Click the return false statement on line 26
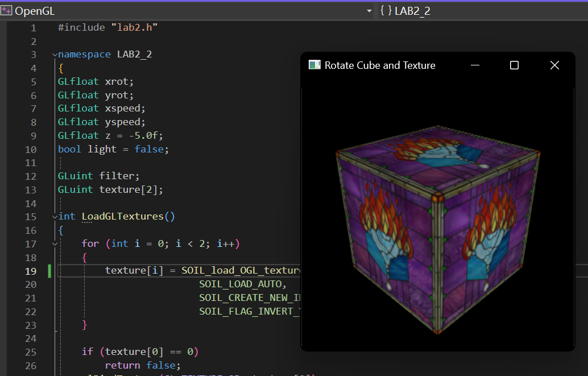 (143, 365)
